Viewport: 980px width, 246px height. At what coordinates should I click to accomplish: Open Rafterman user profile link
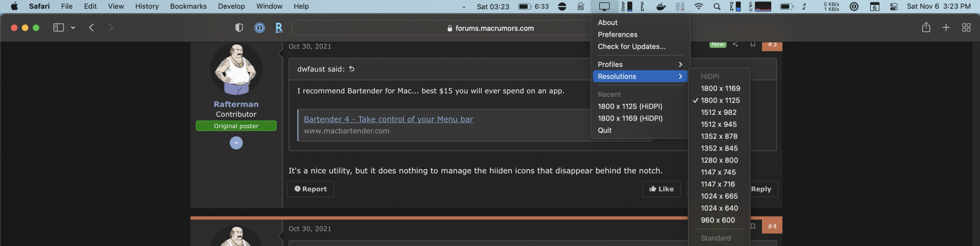point(236,104)
